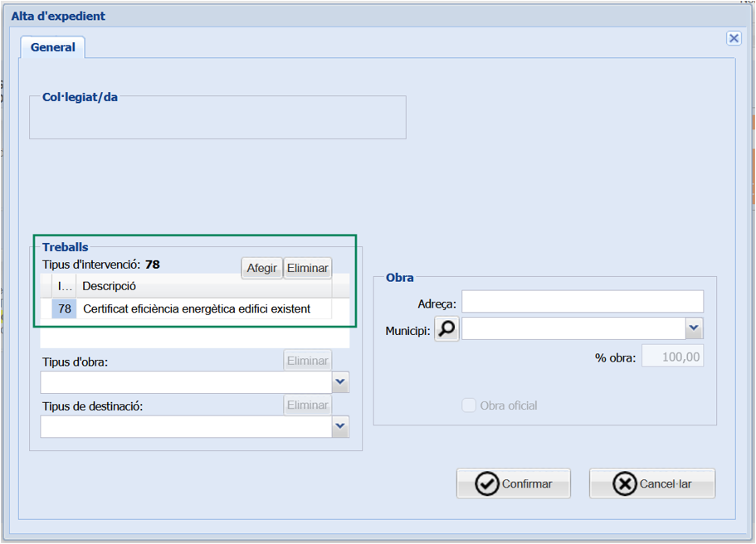Close the Alta d'expedient dialog
The width and height of the screenshot is (756, 544).
coord(734,38)
